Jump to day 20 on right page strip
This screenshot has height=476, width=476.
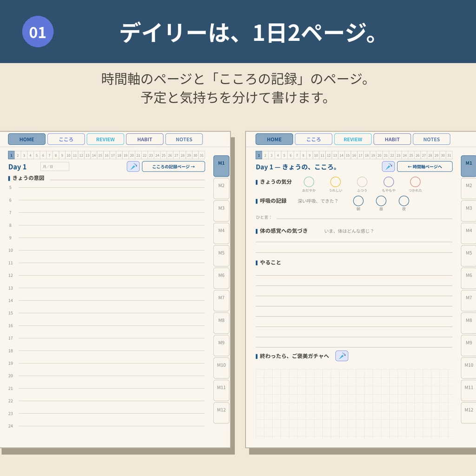click(379, 155)
